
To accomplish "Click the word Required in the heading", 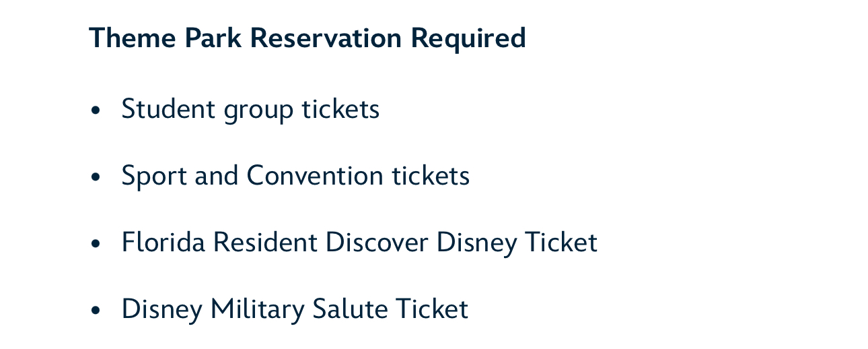I will [468, 39].
